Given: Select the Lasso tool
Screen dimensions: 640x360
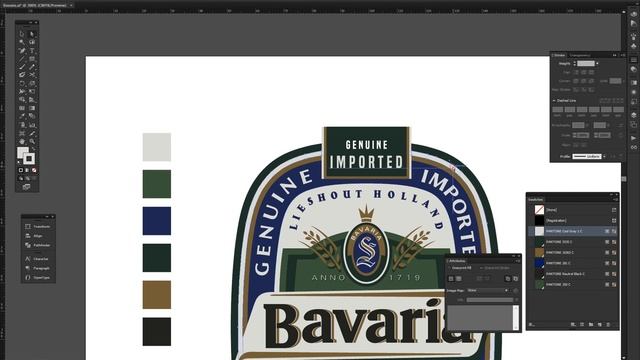Looking at the screenshot, I should [32, 42].
